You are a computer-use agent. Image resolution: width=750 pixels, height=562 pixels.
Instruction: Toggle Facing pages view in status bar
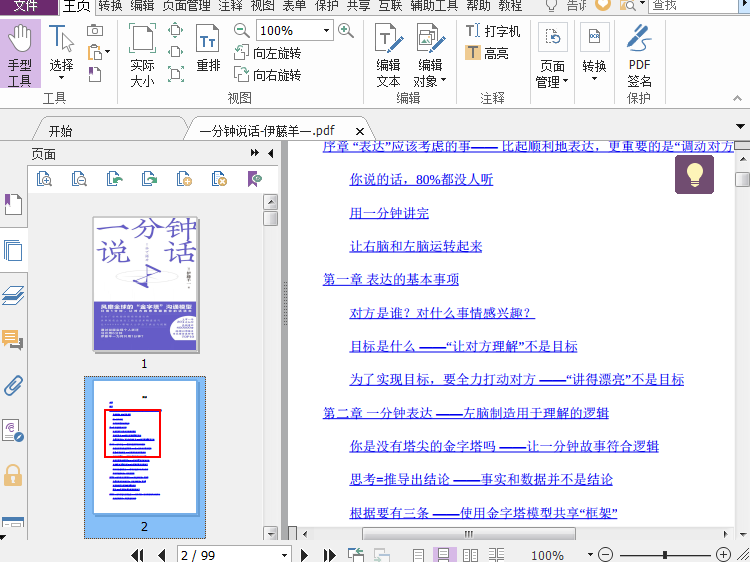coord(470,555)
